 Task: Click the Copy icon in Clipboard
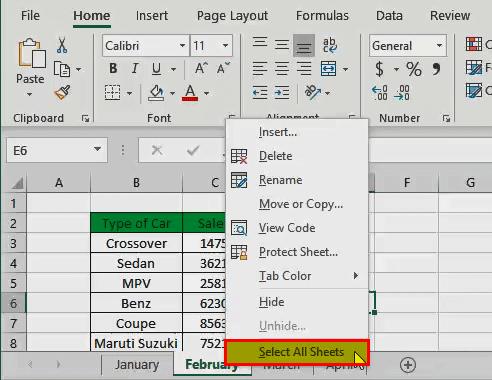(62, 69)
